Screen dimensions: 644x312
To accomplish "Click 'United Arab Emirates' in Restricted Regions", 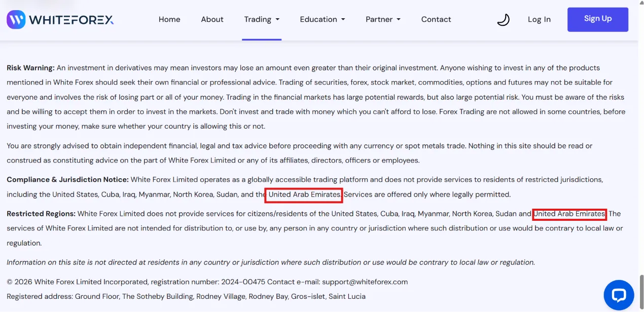I will point(569,214).
